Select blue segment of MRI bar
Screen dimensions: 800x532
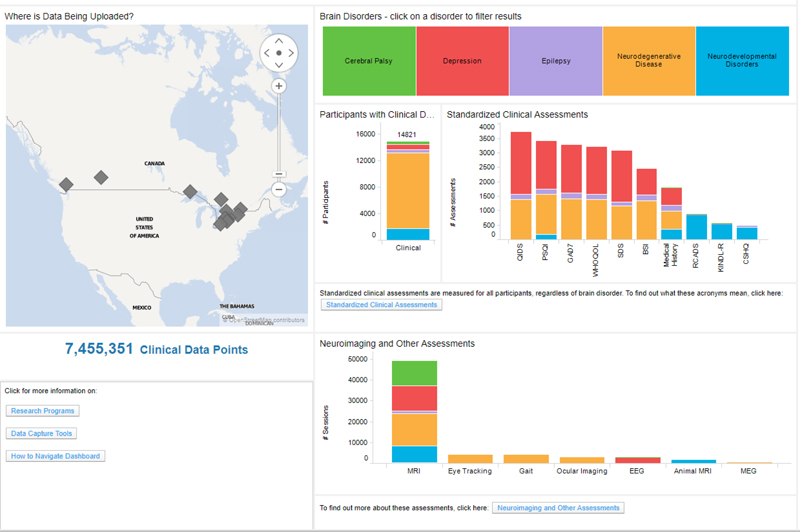point(414,454)
